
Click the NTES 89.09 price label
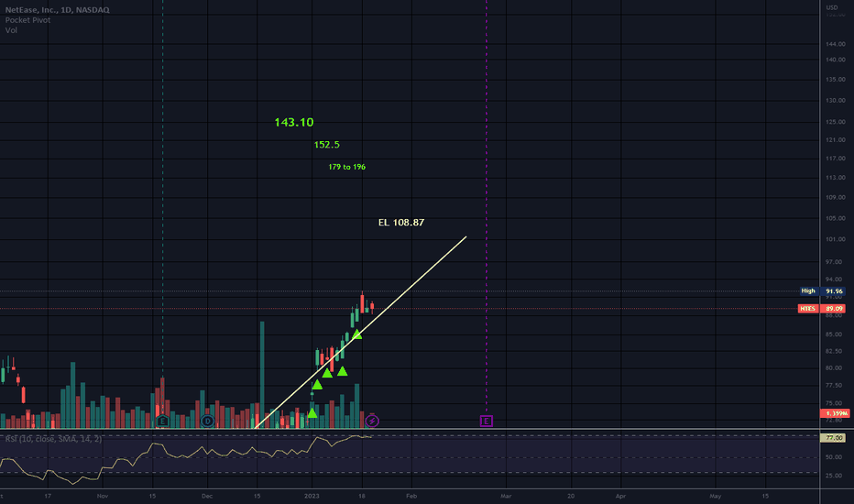pos(822,309)
